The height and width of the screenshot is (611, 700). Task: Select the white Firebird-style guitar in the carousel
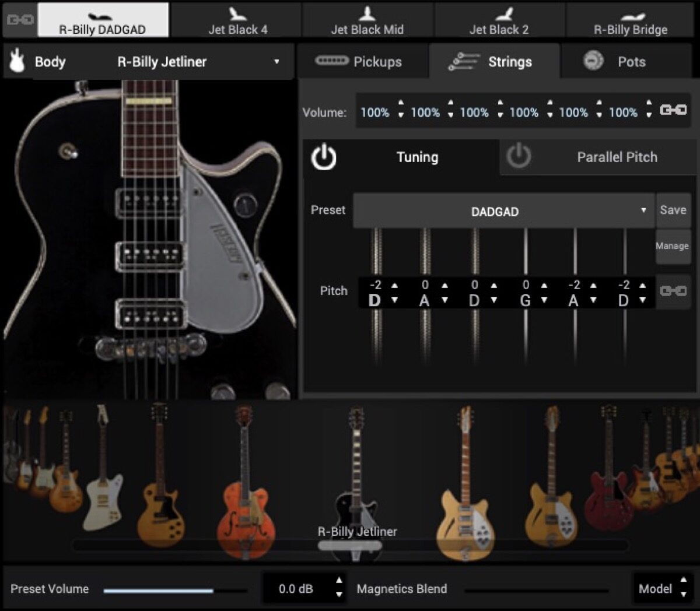[x=104, y=469]
